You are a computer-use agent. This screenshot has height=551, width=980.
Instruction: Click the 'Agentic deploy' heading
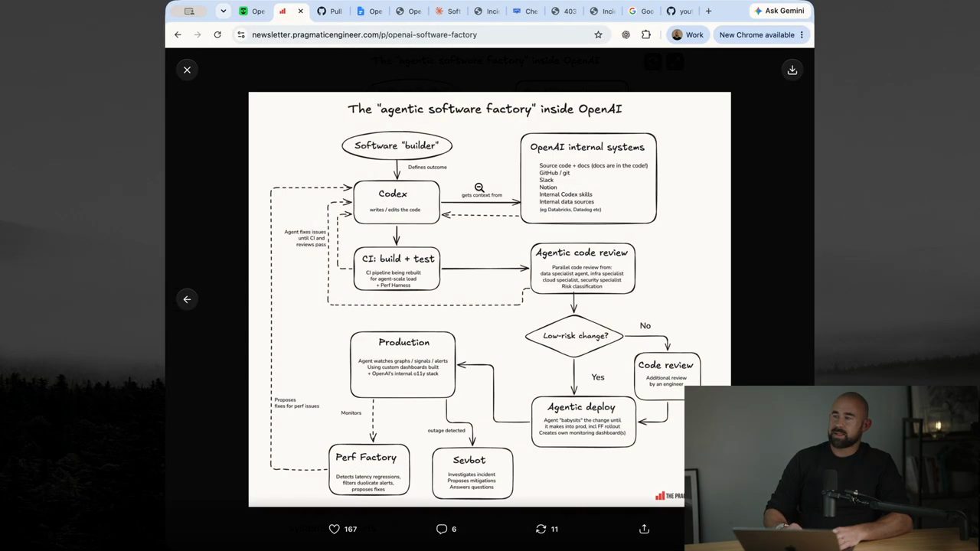tap(581, 407)
